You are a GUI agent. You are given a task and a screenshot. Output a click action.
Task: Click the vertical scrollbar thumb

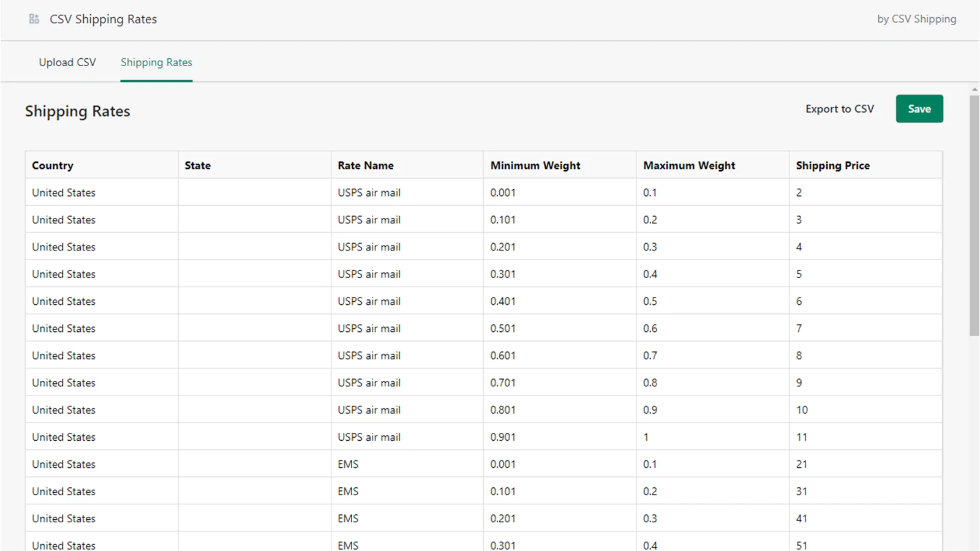[x=974, y=214]
